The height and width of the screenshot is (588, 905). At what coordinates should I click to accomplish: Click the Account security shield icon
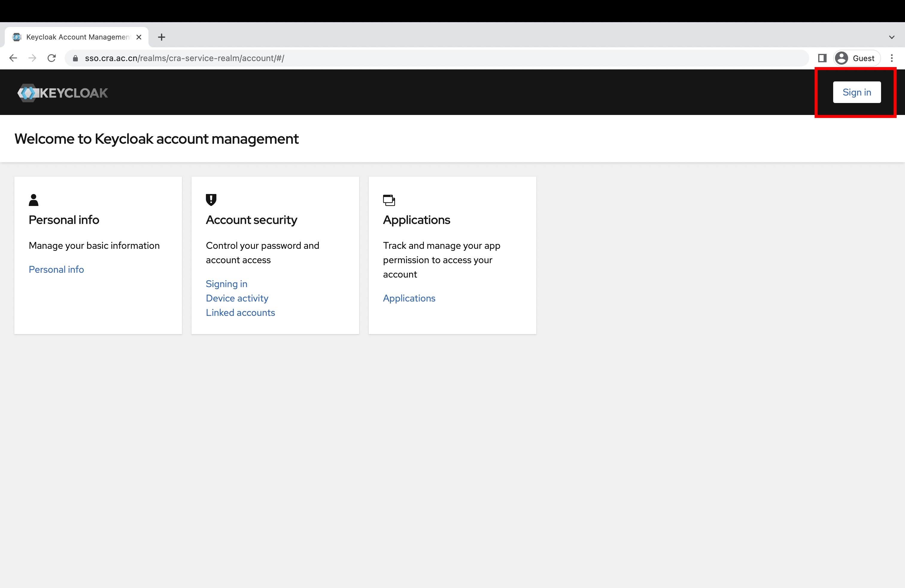point(211,200)
